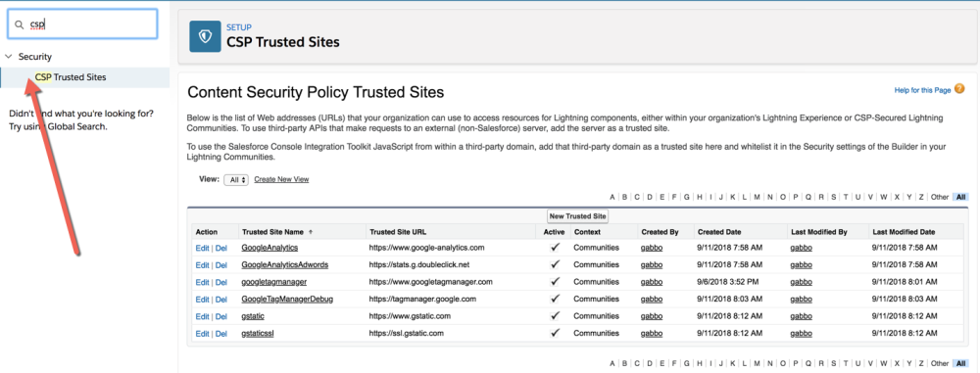The image size is (980, 373).
Task: Open gabbo in Created By for GoogleAnalytics
Action: click(652, 248)
